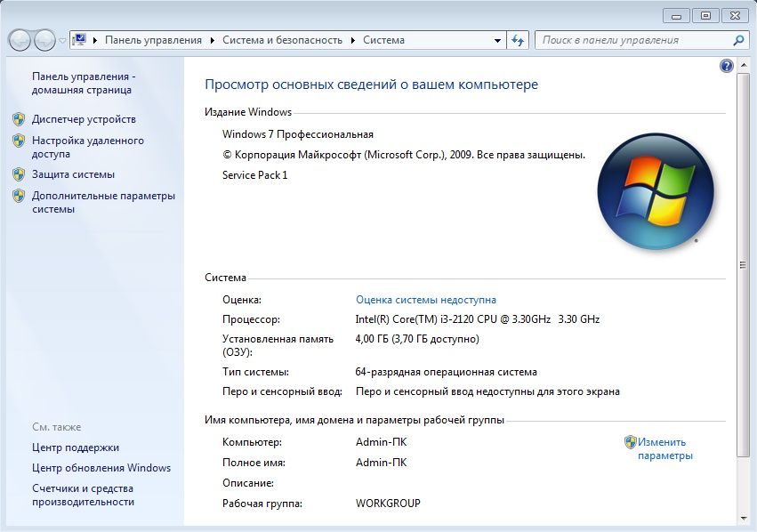Screen dimensions: 757x532
Task: Click the Windows 7 Профессиональная text
Action: (298, 134)
